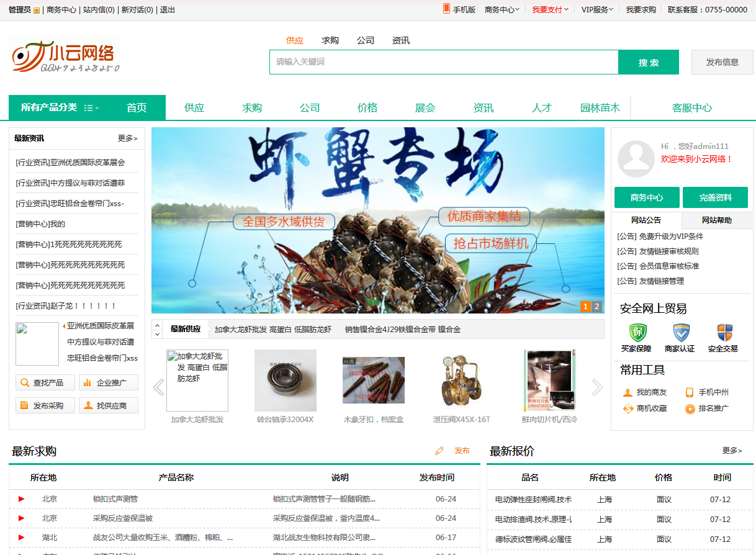Open the 木象牙扣,档案盒 product thumbnail
The height and width of the screenshot is (555, 756).
pyautogui.click(x=374, y=381)
